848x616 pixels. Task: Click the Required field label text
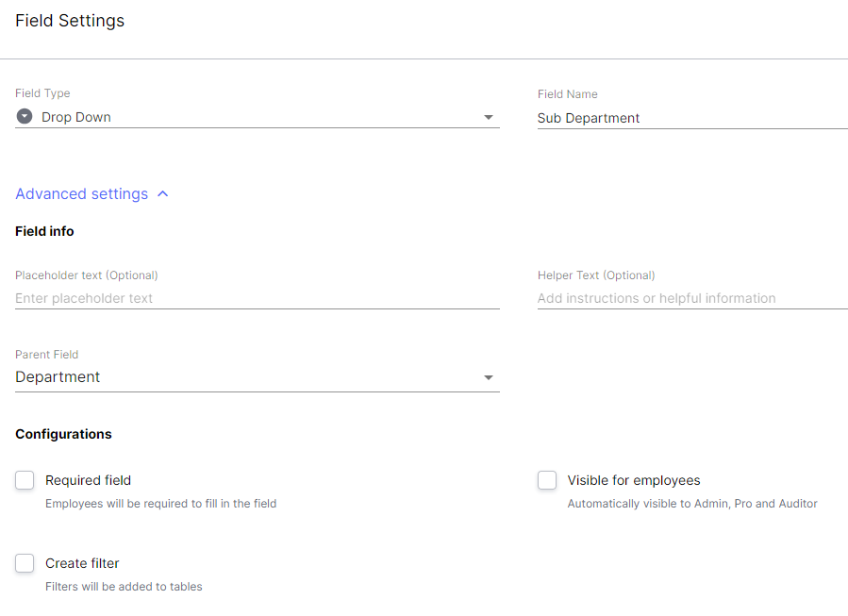(x=88, y=480)
